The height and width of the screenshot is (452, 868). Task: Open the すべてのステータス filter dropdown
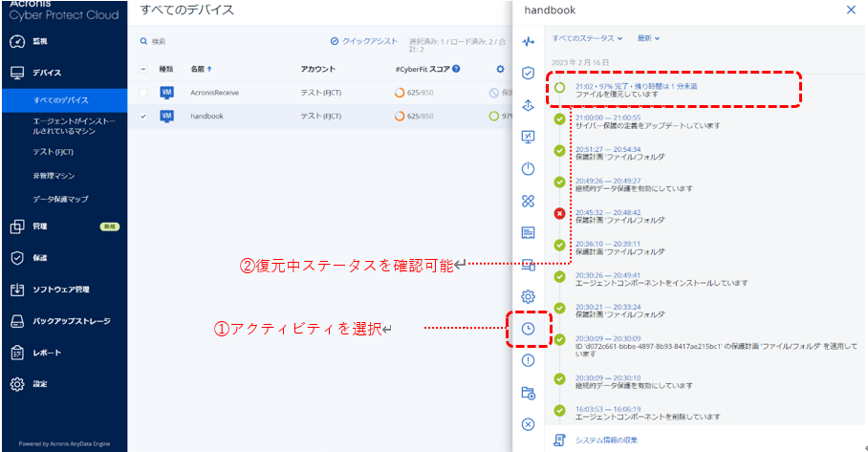(x=587, y=38)
